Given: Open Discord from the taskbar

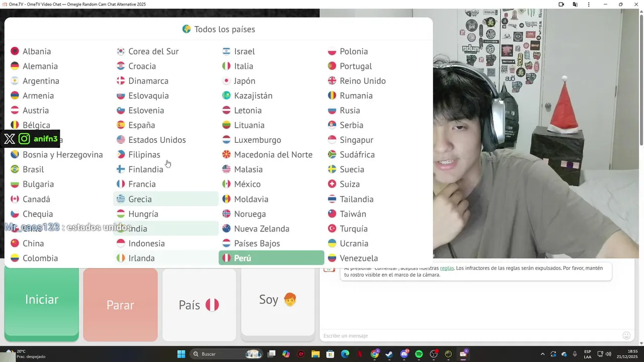Looking at the screenshot, I should coord(404,354).
